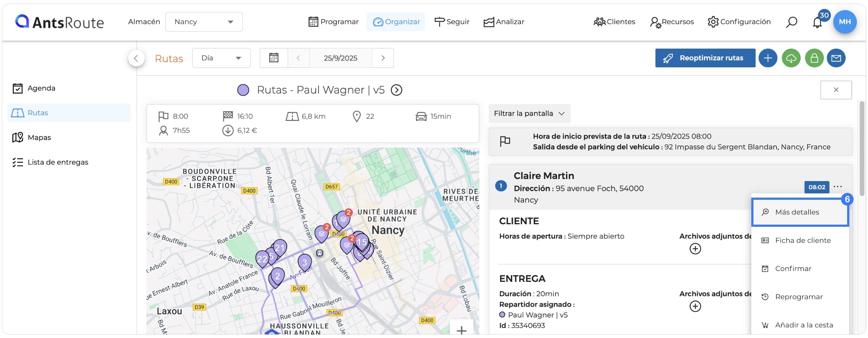Click the Reoptimizar rutas button
This screenshot has height=338, width=868.
pyautogui.click(x=705, y=58)
